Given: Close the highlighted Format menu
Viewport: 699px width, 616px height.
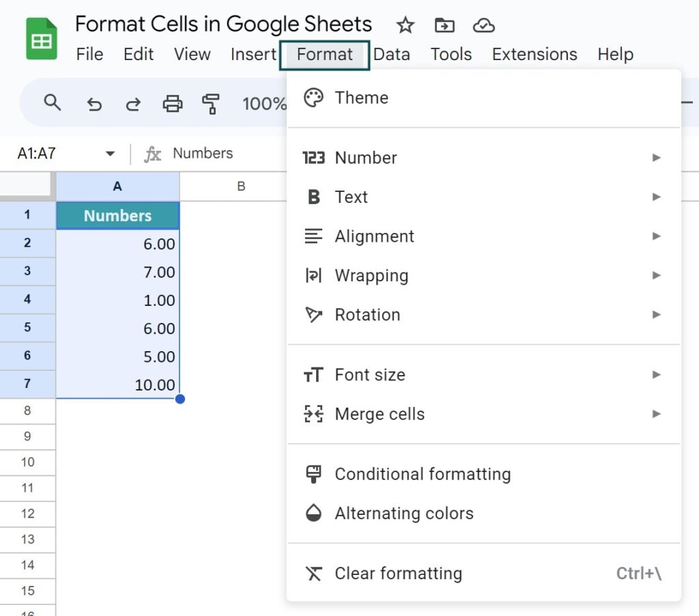Looking at the screenshot, I should tap(324, 55).
